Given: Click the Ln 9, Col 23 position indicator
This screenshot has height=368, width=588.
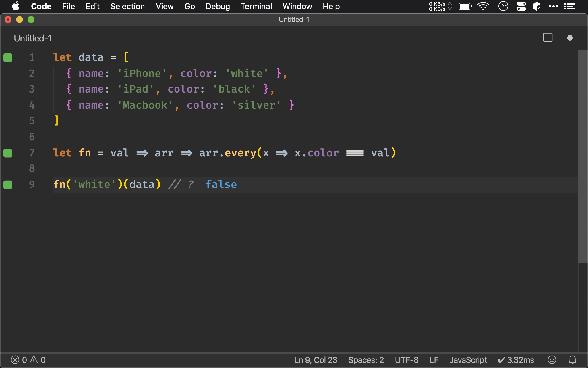Looking at the screenshot, I should click(x=316, y=360).
